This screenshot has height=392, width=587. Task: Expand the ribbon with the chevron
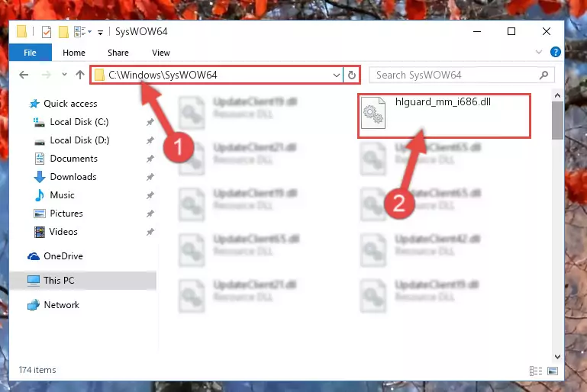pos(539,52)
